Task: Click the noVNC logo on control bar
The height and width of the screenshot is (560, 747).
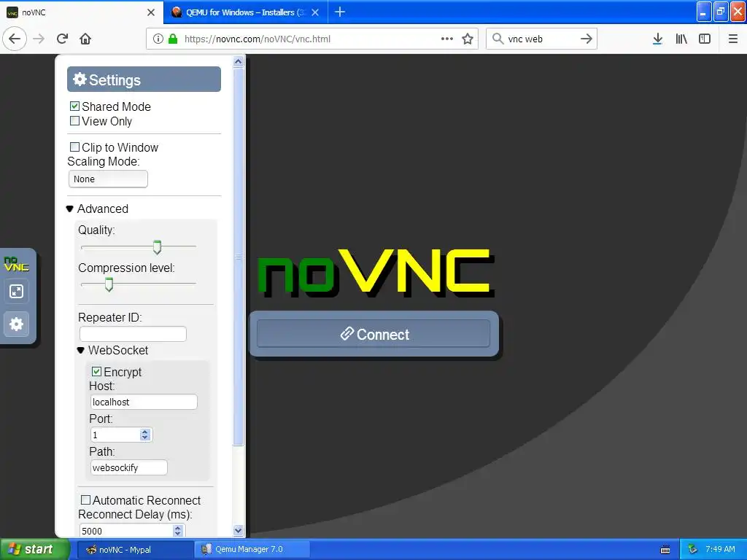Action: (x=16, y=263)
